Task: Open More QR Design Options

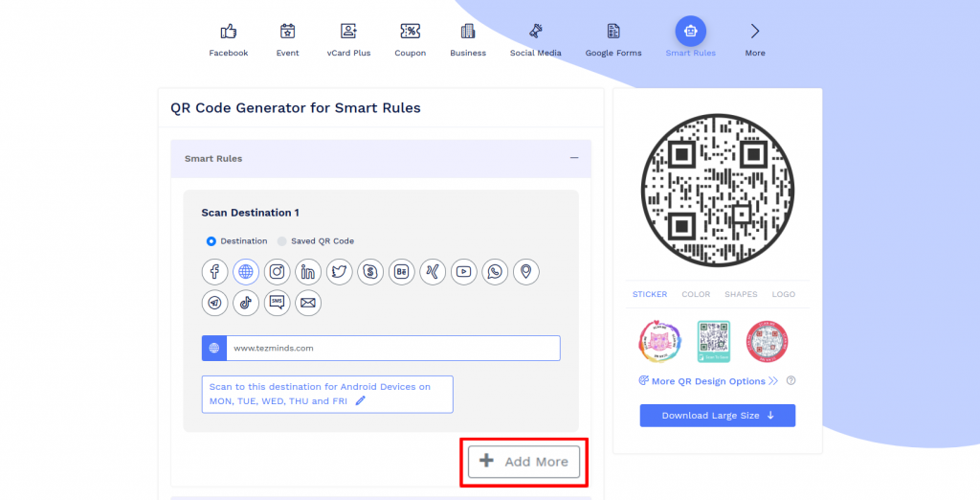Action: 708,381
